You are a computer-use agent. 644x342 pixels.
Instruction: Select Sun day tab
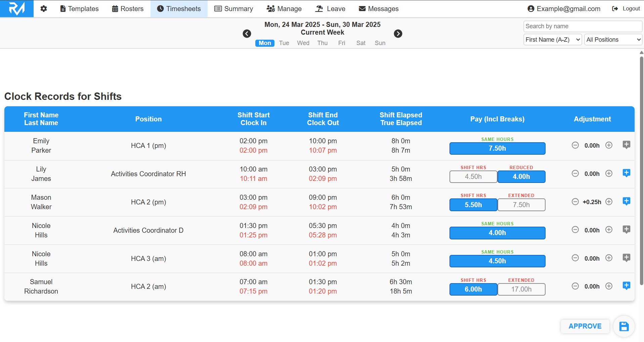click(x=380, y=43)
